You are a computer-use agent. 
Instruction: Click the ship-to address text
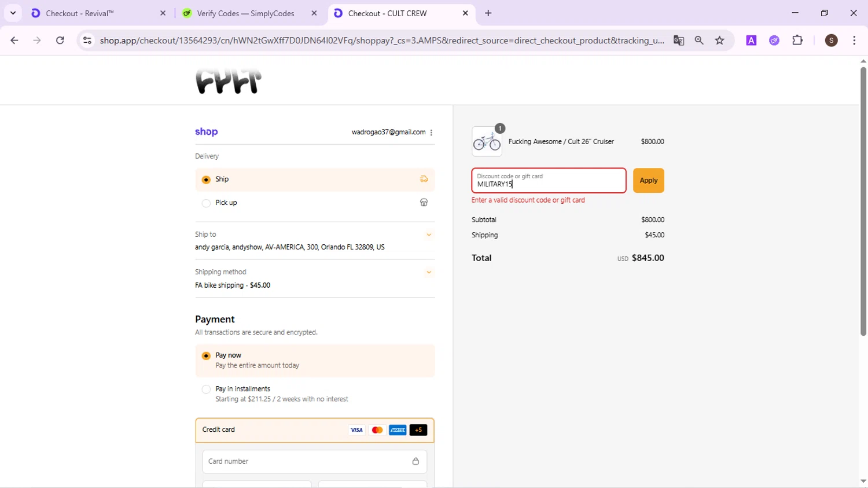click(290, 247)
